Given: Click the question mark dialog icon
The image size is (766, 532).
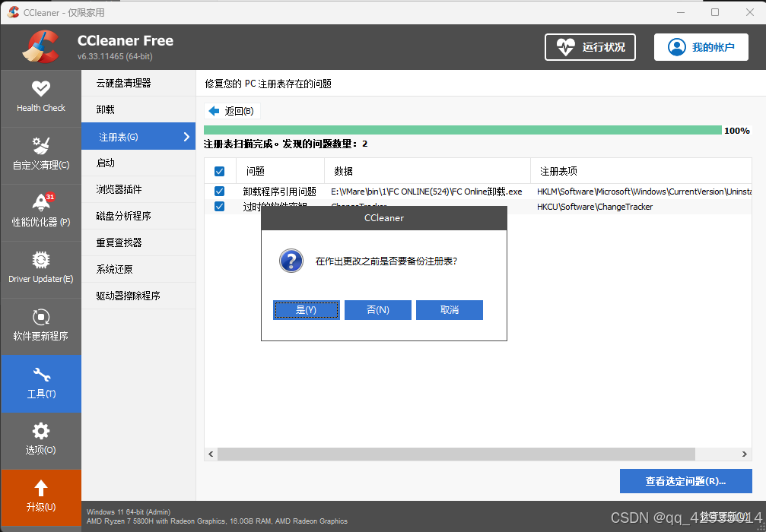Looking at the screenshot, I should [x=291, y=261].
